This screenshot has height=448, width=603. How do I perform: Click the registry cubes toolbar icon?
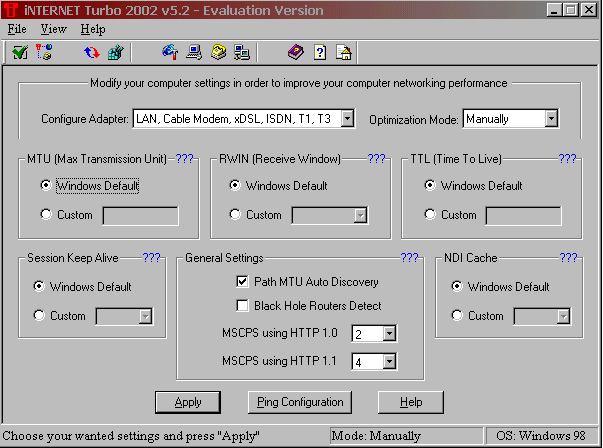115,52
